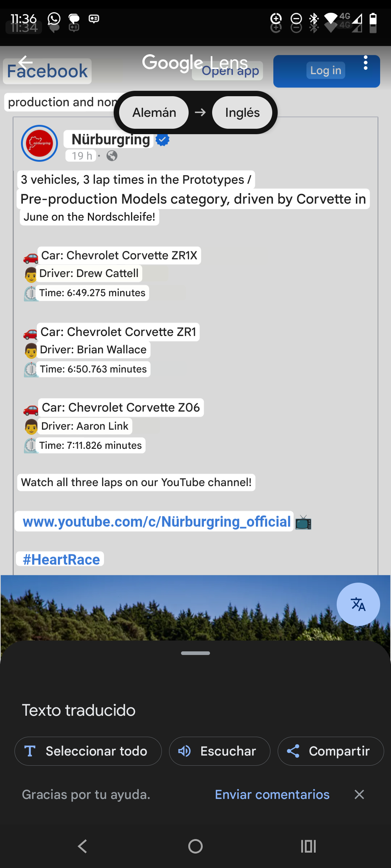Tap the Android back navigation icon
This screenshot has width=391, height=868.
coord(83,846)
